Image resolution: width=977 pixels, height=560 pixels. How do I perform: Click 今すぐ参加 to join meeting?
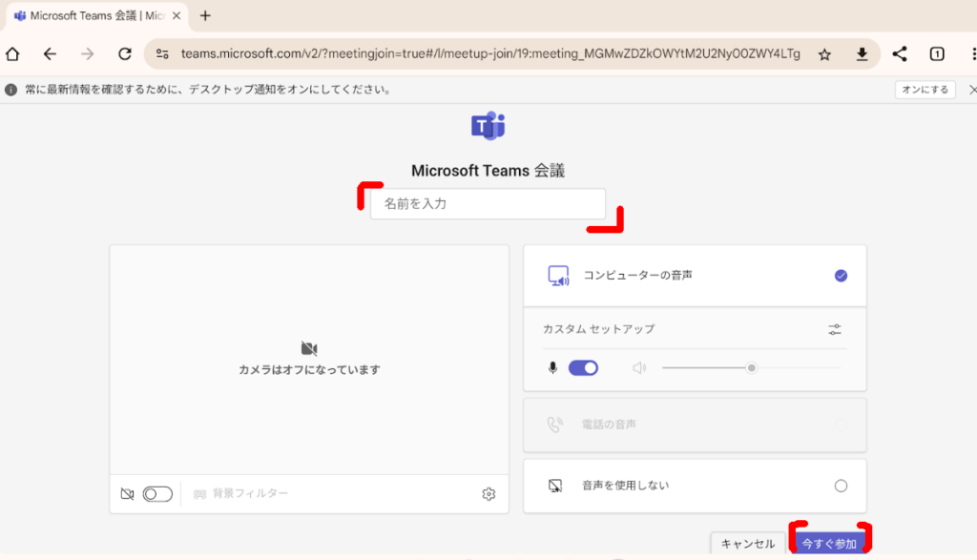click(x=829, y=543)
